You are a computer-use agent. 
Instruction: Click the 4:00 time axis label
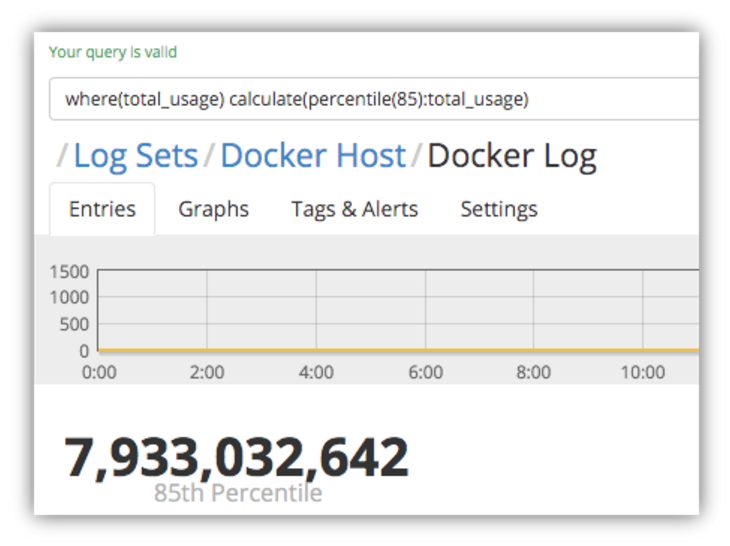(x=316, y=372)
